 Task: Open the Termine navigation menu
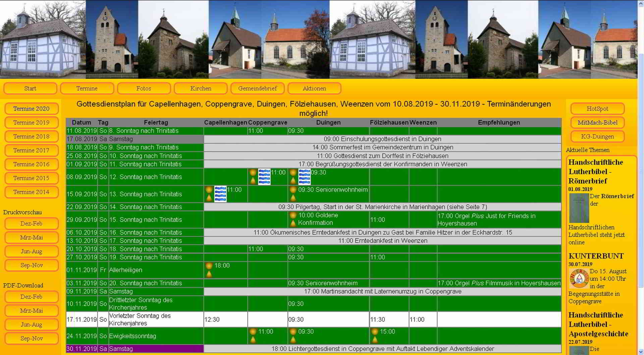coord(87,88)
